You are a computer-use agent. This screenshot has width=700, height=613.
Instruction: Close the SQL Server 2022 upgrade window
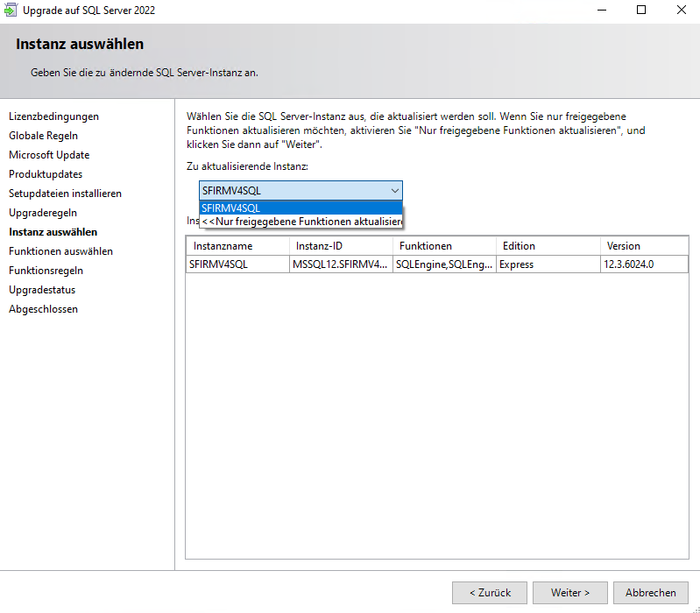[682, 10]
